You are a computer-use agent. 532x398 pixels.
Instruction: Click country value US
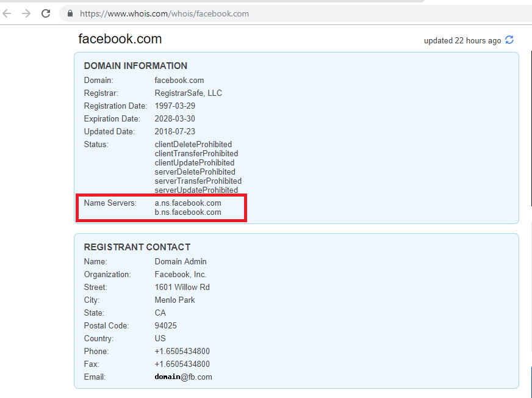click(160, 339)
